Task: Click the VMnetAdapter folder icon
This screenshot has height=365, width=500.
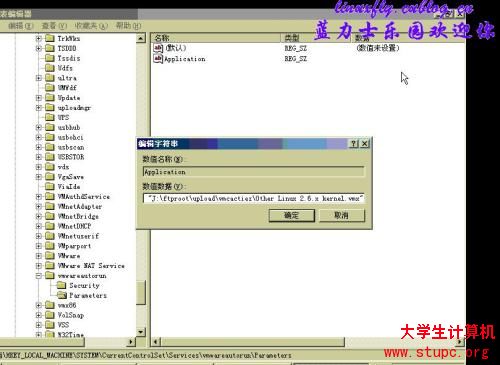Action: [x=50, y=206]
